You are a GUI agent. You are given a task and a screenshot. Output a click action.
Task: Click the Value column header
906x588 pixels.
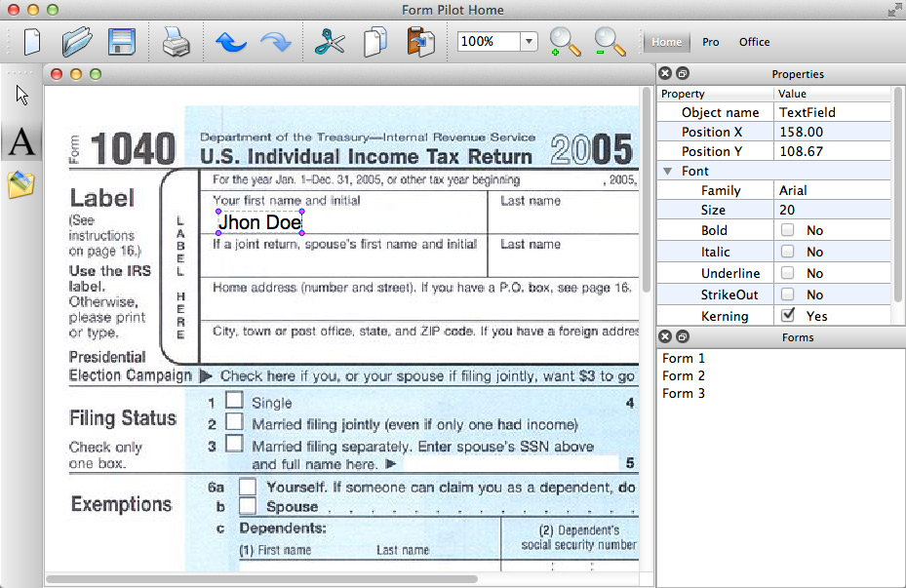pyautogui.click(x=832, y=94)
